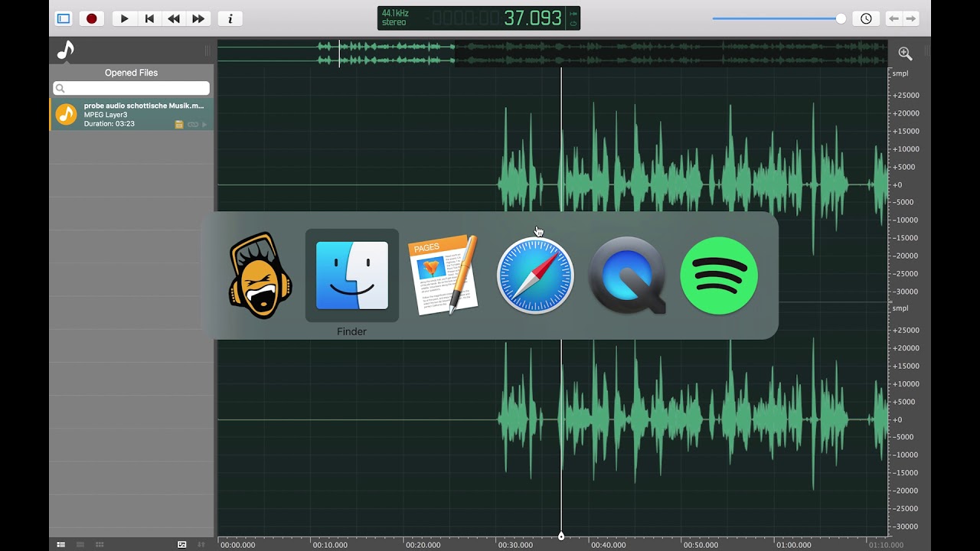The height and width of the screenshot is (551, 980).
Task: Click the sort arrows icon at sidebar bottom
Action: point(201,544)
